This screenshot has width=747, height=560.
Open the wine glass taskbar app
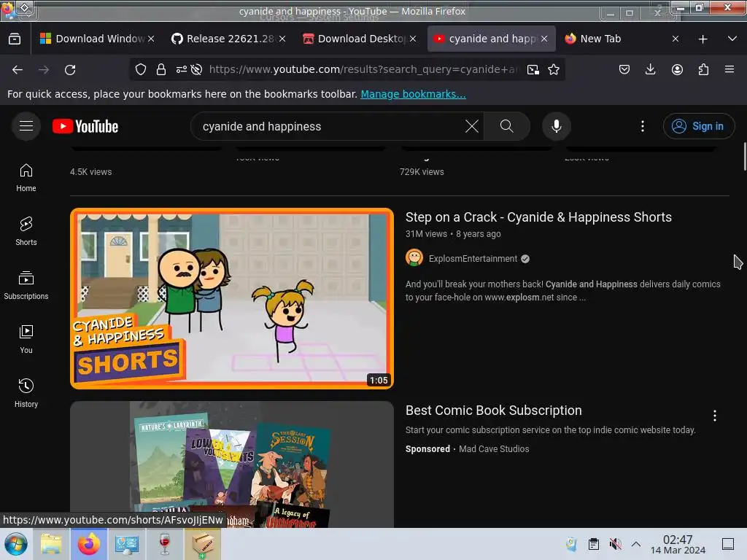click(x=164, y=544)
